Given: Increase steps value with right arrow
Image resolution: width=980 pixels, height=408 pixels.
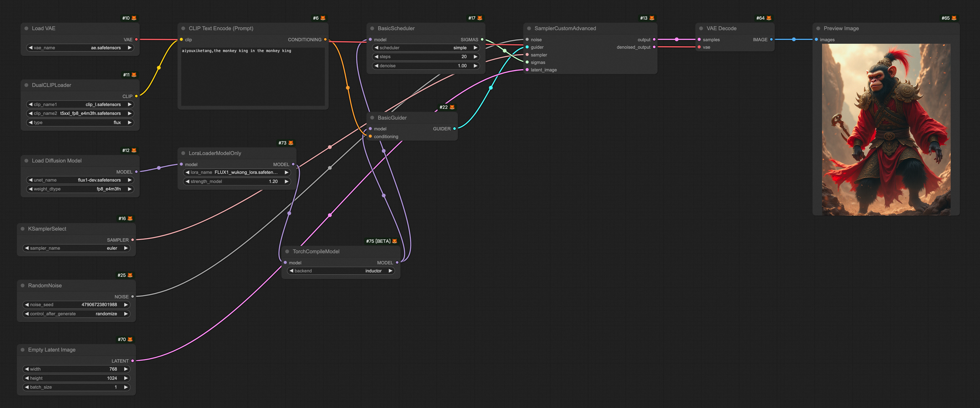Looking at the screenshot, I should [x=475, y=57].
